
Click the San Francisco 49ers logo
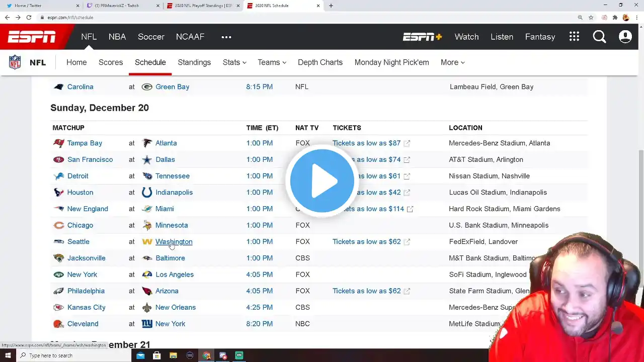[x=58, y=160]
